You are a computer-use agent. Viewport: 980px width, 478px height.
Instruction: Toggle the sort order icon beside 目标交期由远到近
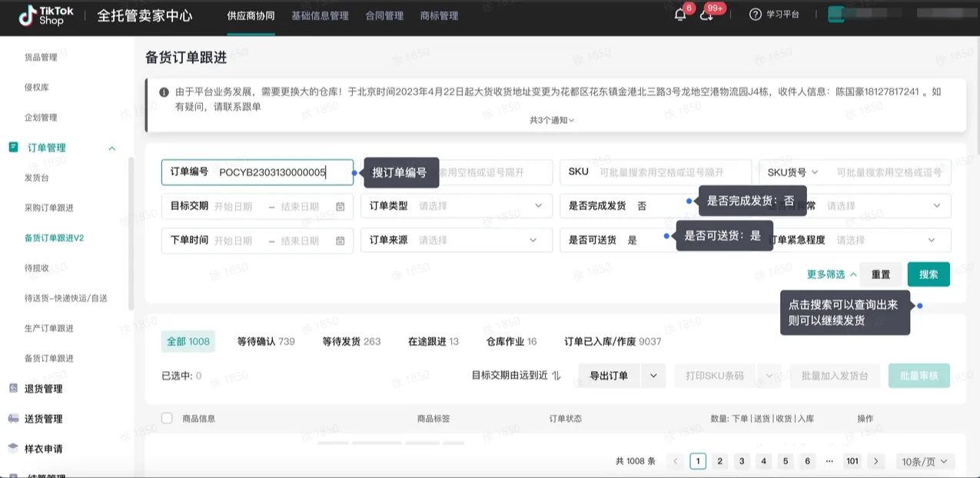pyautogui.click(x=556, y=375)
